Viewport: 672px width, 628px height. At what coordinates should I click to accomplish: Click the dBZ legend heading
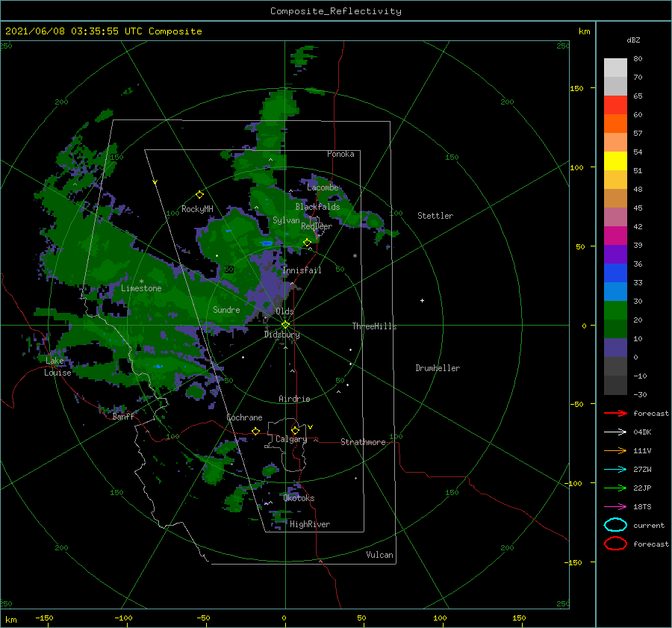[x=633, y=40]
